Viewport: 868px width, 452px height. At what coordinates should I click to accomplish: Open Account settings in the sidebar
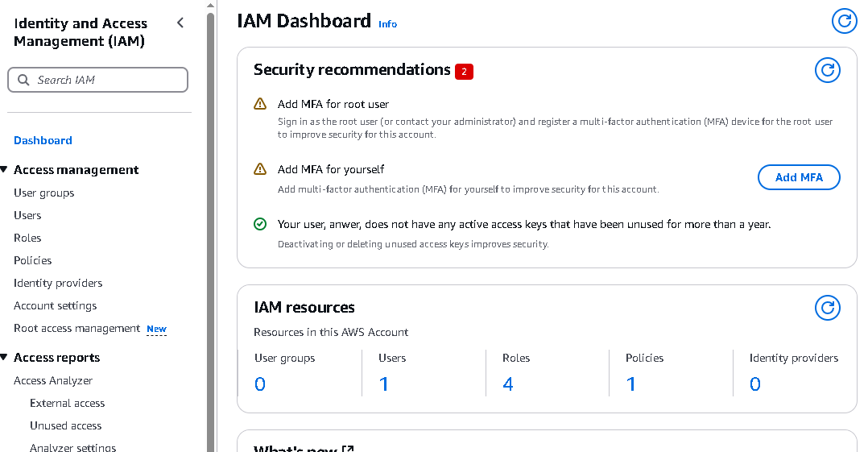pyautogui.click(x=56, y=306)
